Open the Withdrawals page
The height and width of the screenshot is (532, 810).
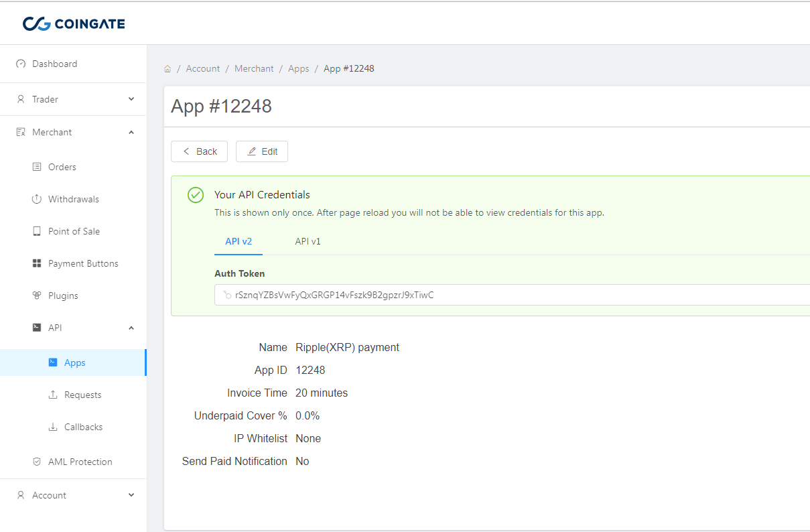(x=73, y=199)
